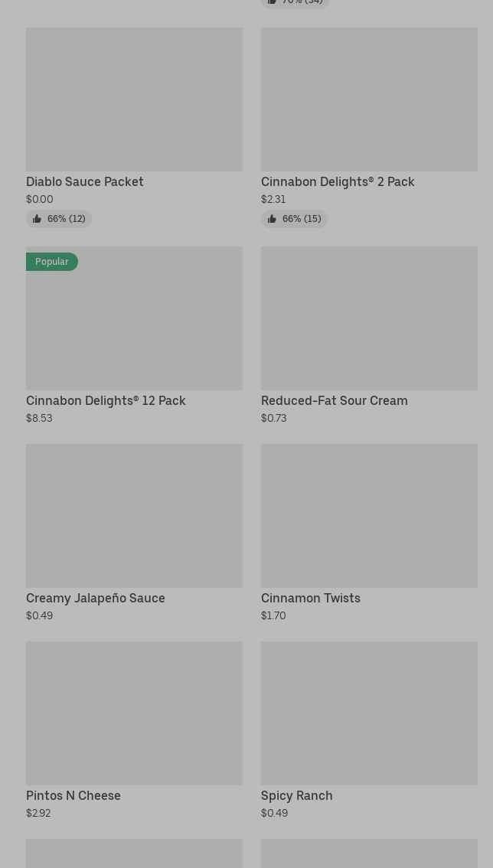Open the Diablo Sauce Packet image
493x868 pixels.
pyautogui.click(x=134, y=100)
